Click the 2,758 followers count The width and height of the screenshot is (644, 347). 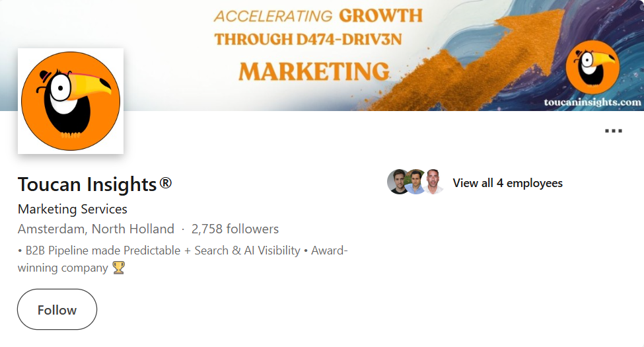235,229
